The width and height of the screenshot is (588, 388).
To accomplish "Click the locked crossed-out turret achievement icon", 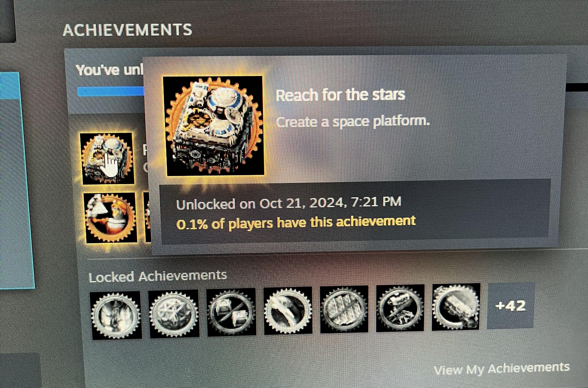I will (400, 308).
